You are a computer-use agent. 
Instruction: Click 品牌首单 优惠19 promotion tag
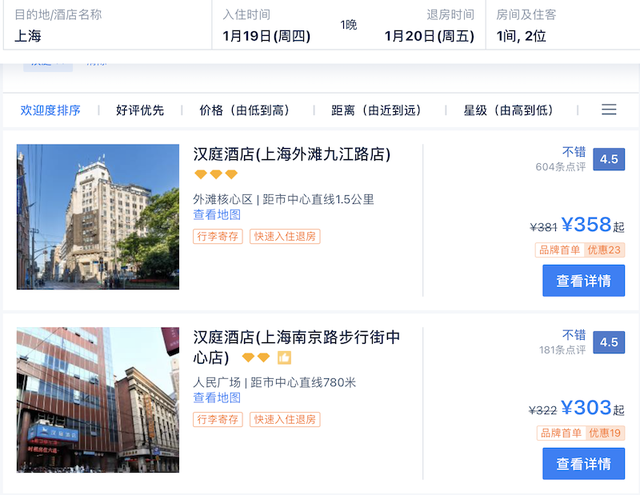pyautogui.click(x=581, y=433)
